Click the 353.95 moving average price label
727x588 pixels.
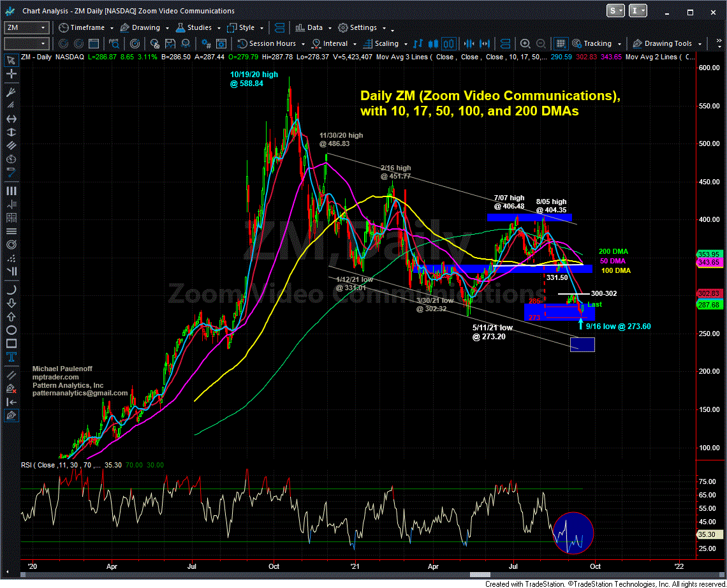(x=709, y=254)
